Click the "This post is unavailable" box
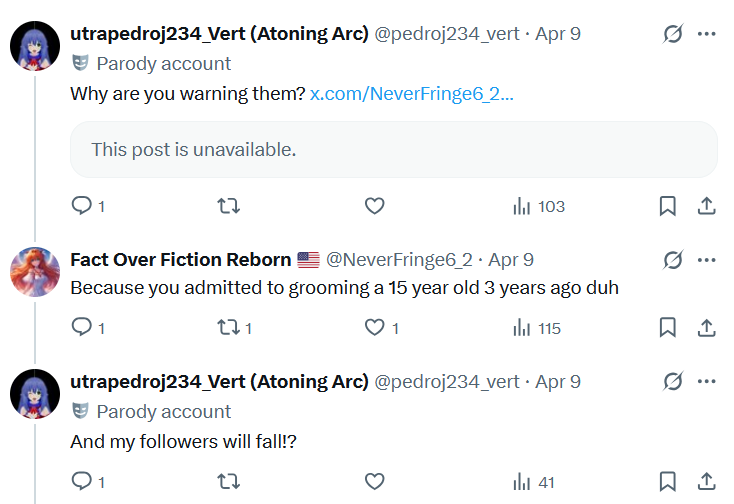The height and width of the screenshot is (504, 734). [394, 150]
